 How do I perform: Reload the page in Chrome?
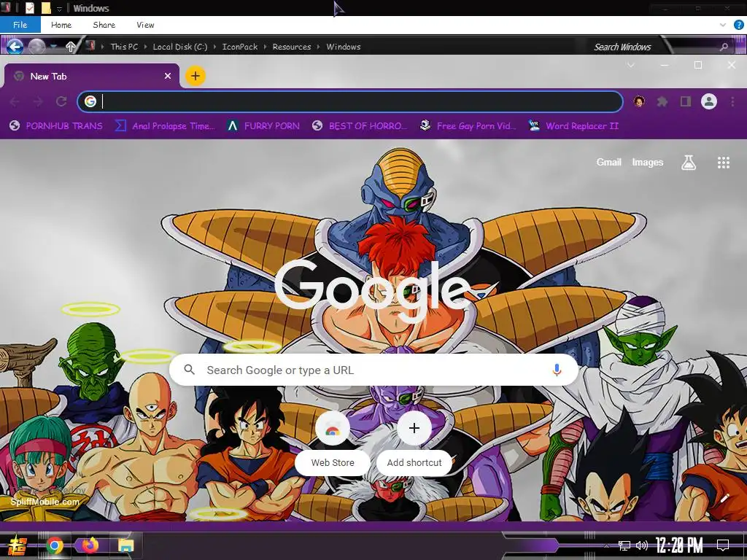click(61, 101)
